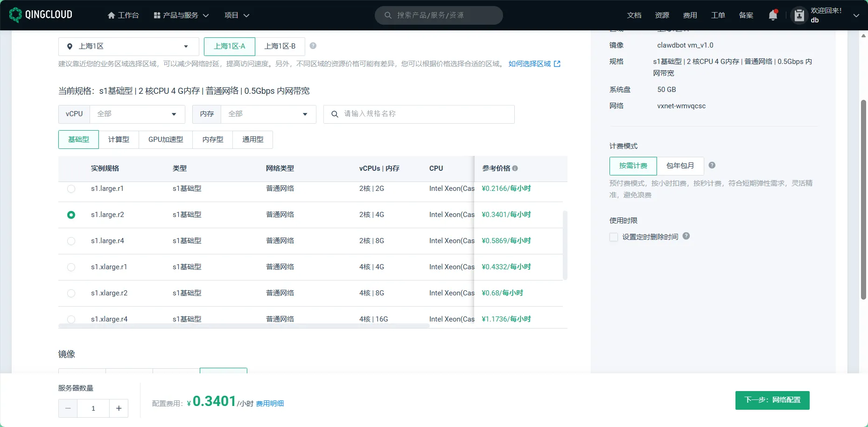Switch to the GPU加速型 tab
The width and height of the screenshot is (868, 427).
[166, 140]
